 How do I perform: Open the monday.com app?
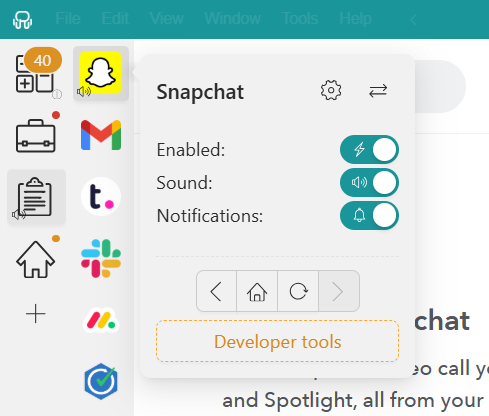pyautogui.click(x=101, y=320)
